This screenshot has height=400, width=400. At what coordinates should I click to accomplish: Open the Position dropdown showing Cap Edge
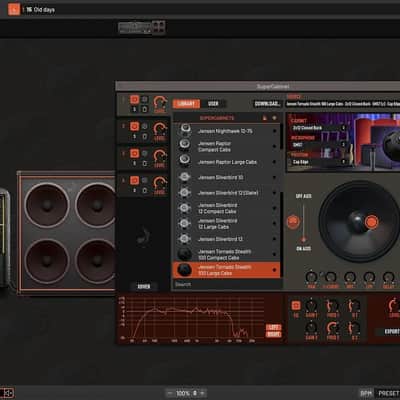(x=319, y=162)
